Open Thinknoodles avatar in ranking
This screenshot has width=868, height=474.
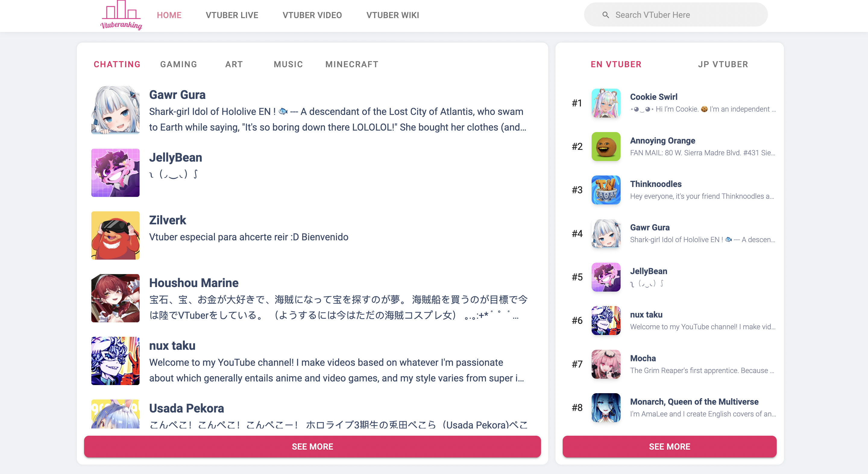[x=606, y=190]
